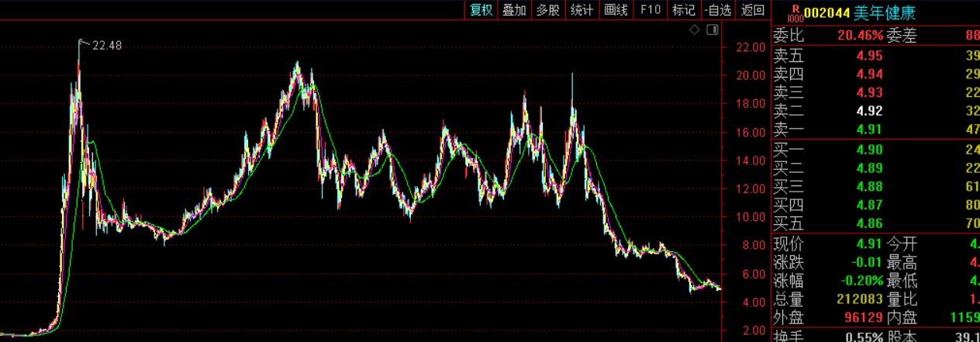980x342 pixels.
Task: Activate the 画线 drawing tool
Action: tap(616, 10)
